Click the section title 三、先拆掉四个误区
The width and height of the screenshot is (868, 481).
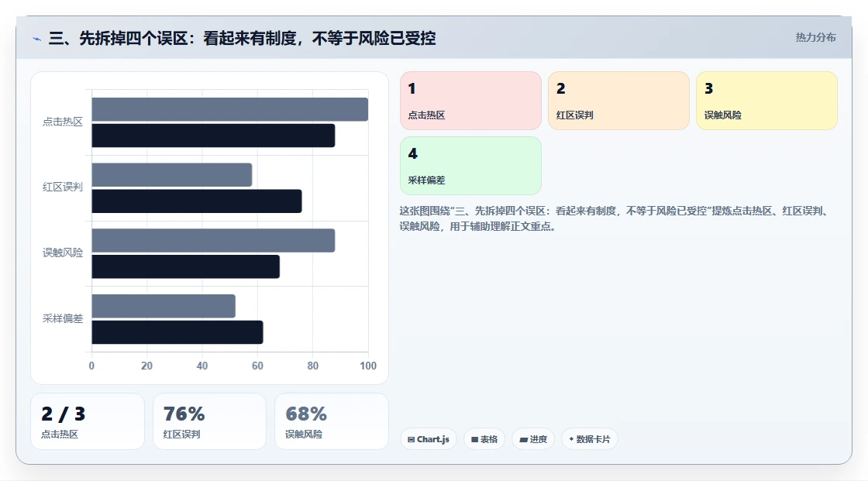click(x=242, y=38)
